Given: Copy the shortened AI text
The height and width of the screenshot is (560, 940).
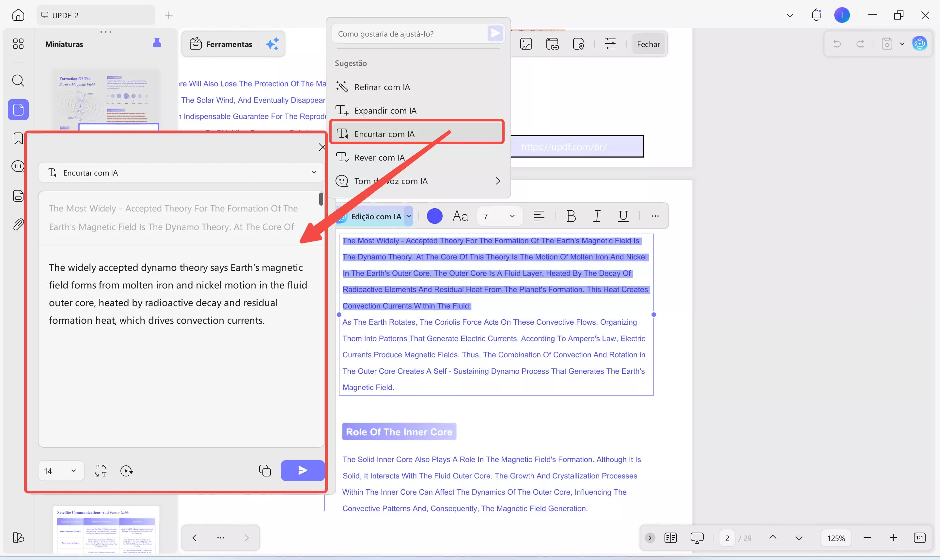Looking at the screenshot, I should [x=264, y=471].
